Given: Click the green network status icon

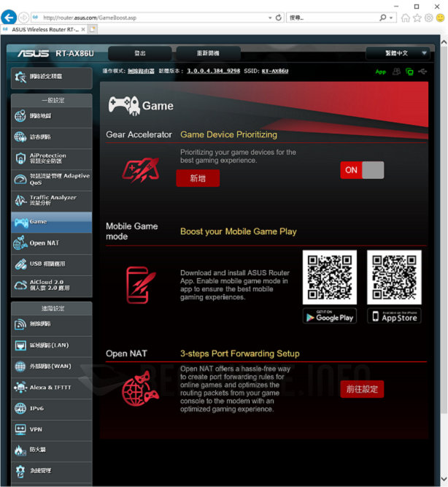Looking at the screenshot, I should tap(409, 72).
